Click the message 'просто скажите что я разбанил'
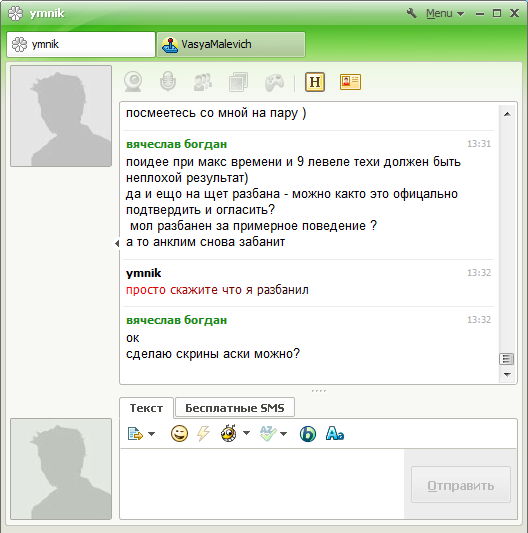Viewport: 528px width, 533px height. 217,290
